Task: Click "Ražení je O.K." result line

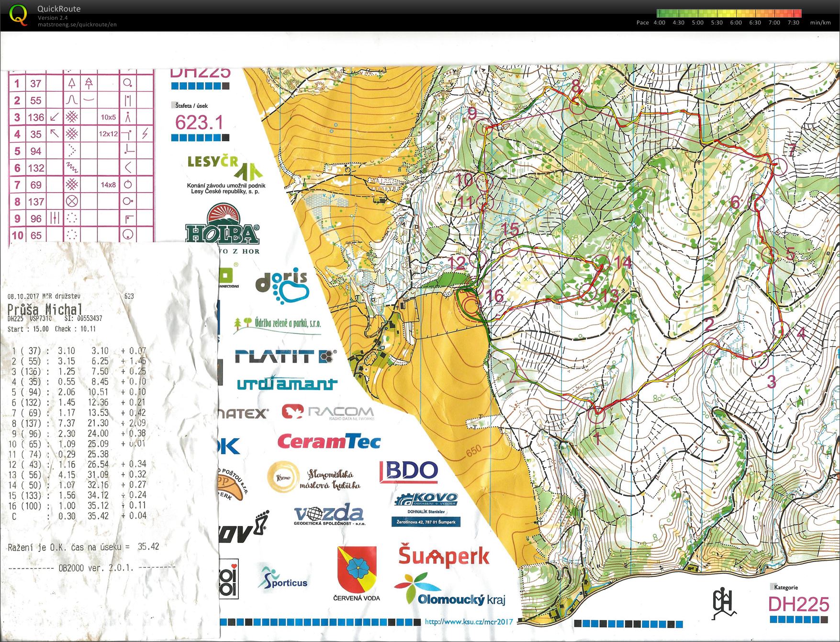Action: 83,547
